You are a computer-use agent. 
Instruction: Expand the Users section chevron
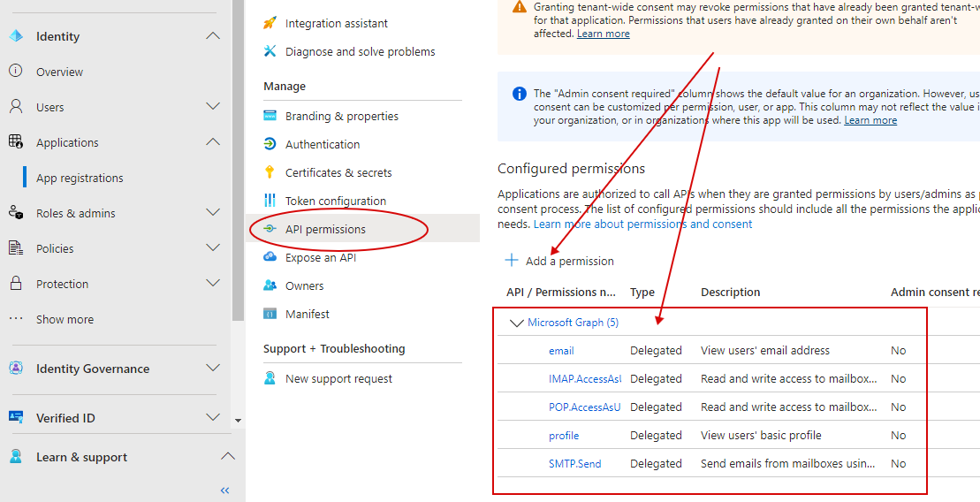point(212,107)
